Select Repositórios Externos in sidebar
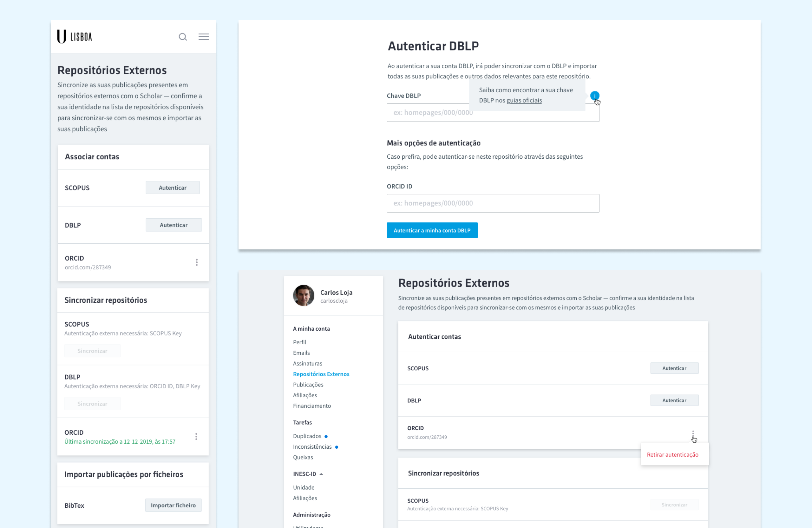Screen dimensions: 812x528 click(x=321, y=374)
